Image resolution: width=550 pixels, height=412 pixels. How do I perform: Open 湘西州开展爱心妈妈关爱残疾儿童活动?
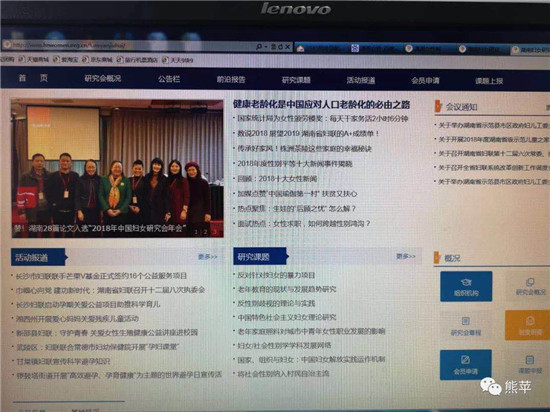[77, 319]
